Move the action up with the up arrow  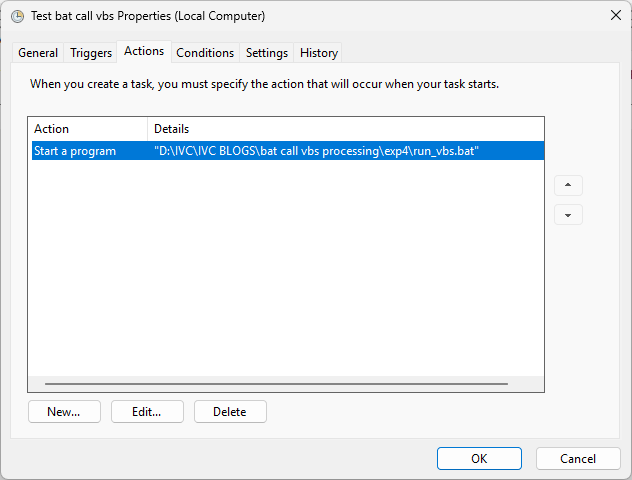pyautogui.click(x=568, y=186)
